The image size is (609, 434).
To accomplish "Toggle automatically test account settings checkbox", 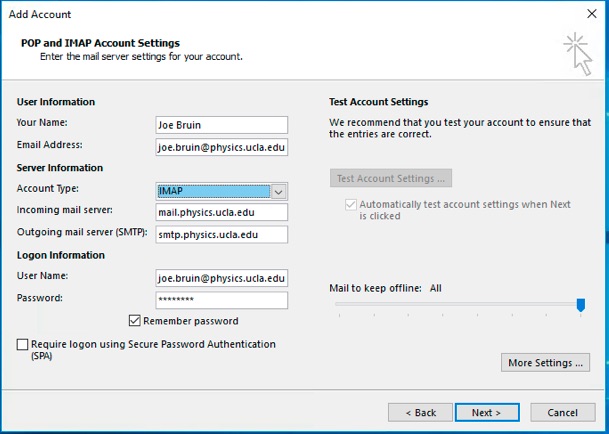I will [351, 204].
